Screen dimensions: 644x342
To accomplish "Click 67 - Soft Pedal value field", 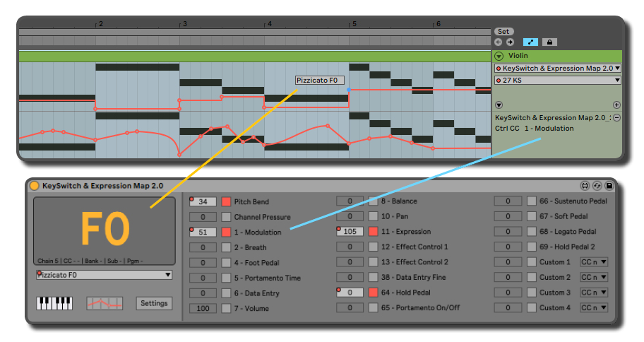I will tap(508, 216).
